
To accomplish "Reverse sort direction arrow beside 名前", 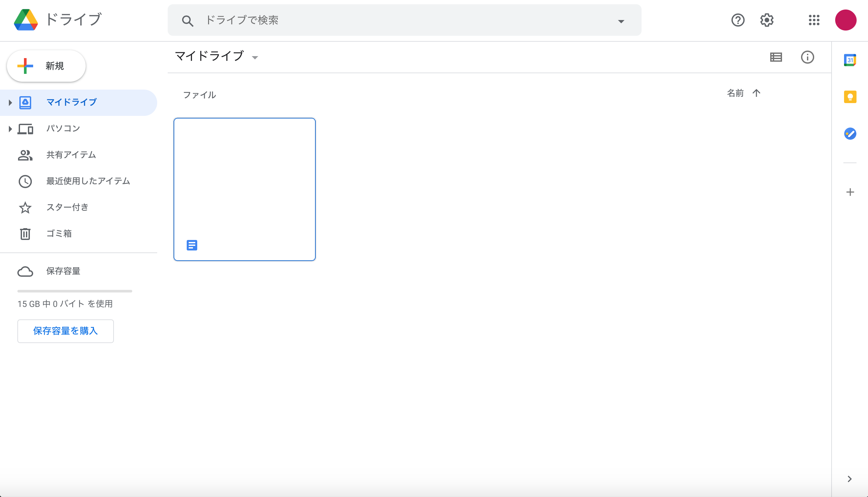I will pyautogui.click(x=756, y=93).
